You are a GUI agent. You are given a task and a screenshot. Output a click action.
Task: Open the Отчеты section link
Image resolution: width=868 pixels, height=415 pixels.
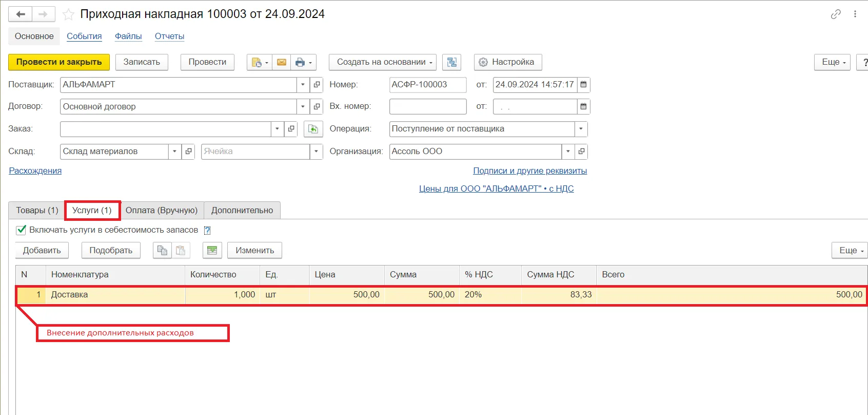[169, 36]
